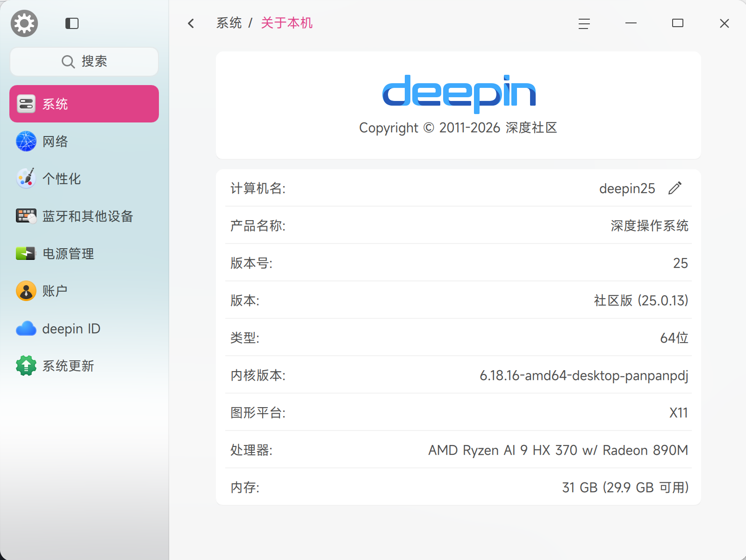Click the 系统更新 upgrade icon
Image resolution: width=746 pixels, height=560 pixels.
[x=26, y=366]
